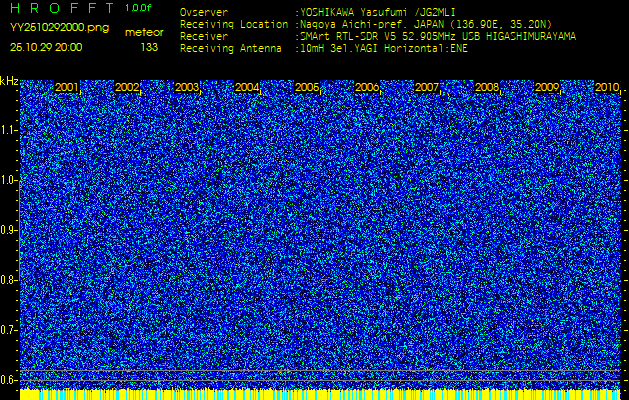
Task: Click the 2008 time marker
Action: pos(487,87)
